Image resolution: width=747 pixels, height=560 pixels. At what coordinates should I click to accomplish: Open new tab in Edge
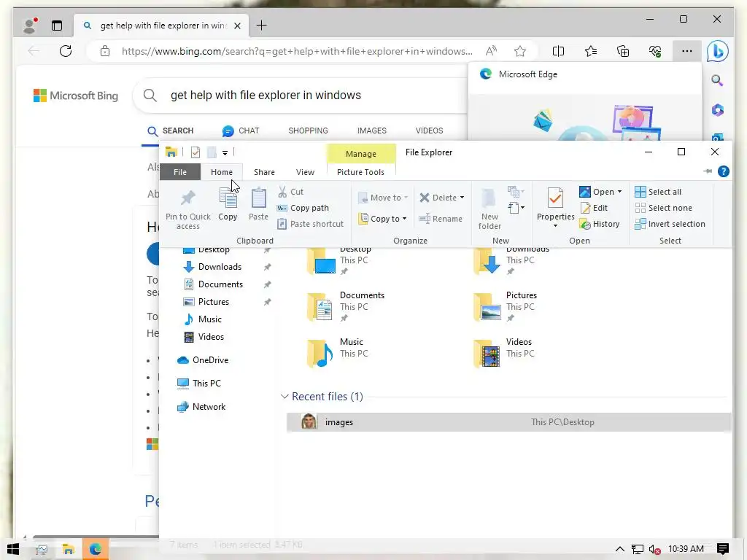click(262, 26)
